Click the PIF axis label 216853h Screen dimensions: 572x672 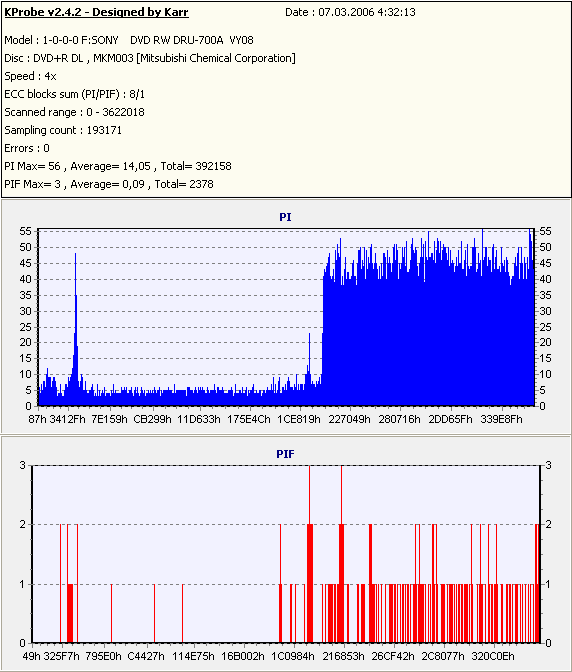[344, 656]
